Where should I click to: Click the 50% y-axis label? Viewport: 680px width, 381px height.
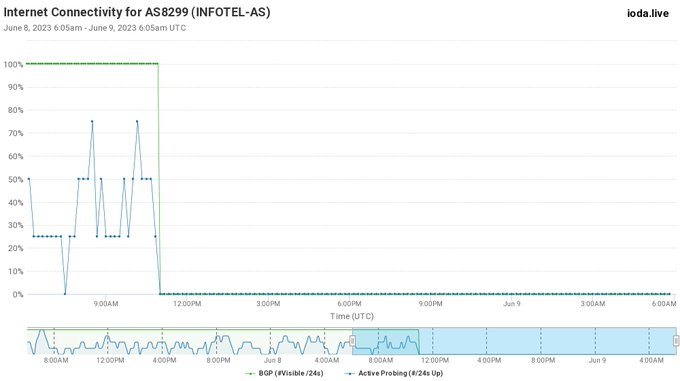click(x=15, y=179)
